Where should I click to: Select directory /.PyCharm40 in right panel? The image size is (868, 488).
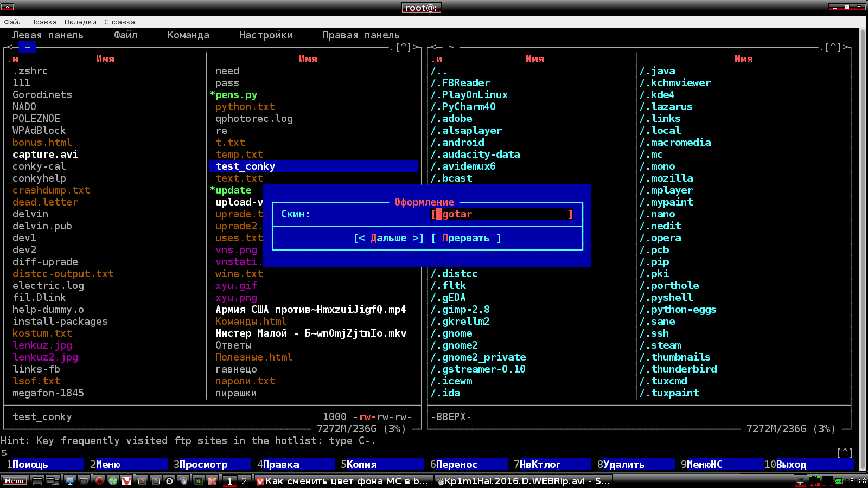pos(463,107)
